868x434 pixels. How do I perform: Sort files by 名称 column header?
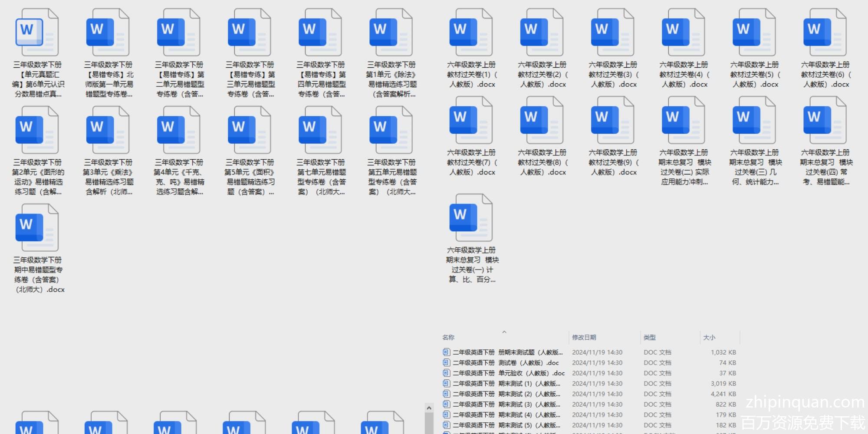[448, 337]
